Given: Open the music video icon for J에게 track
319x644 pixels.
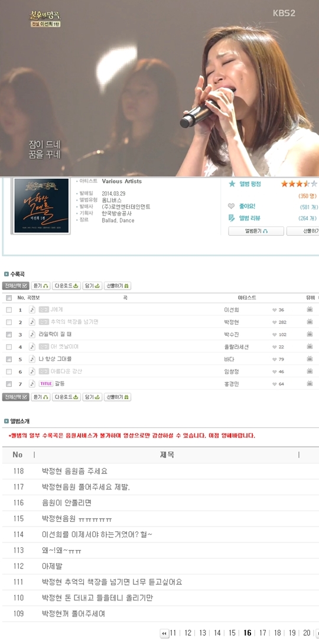Looking at the screenshot, I should (310, 309).
